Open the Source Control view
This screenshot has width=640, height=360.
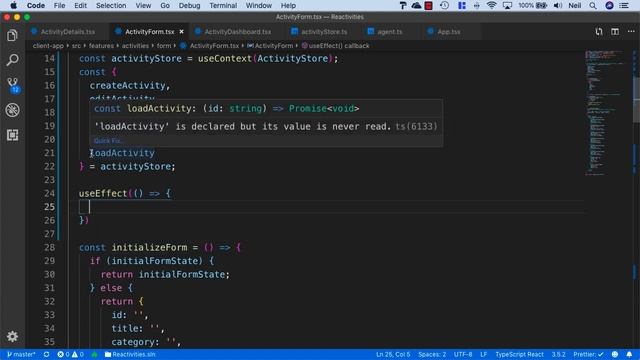13,85
